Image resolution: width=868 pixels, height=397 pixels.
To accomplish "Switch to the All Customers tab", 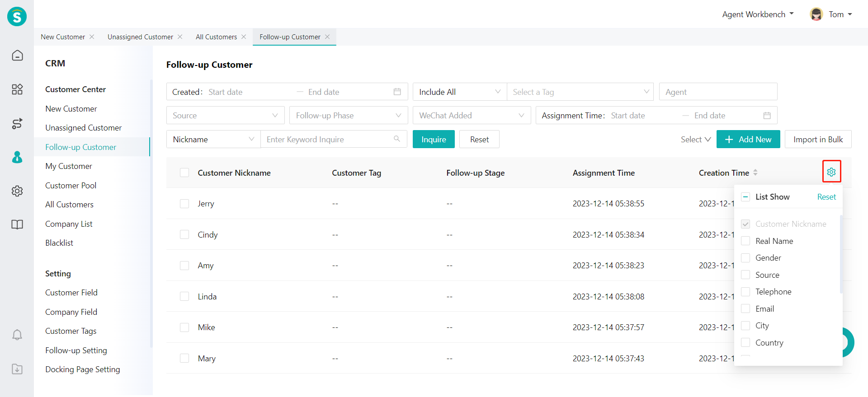I will pos(216,37).
